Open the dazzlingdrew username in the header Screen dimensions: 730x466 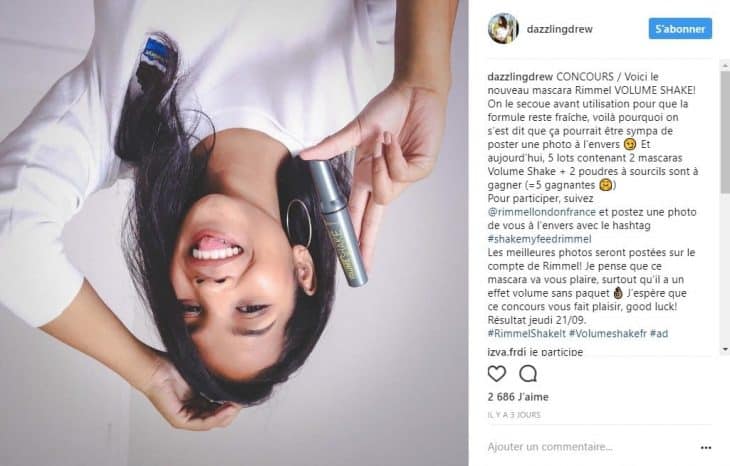click(559, 29)
